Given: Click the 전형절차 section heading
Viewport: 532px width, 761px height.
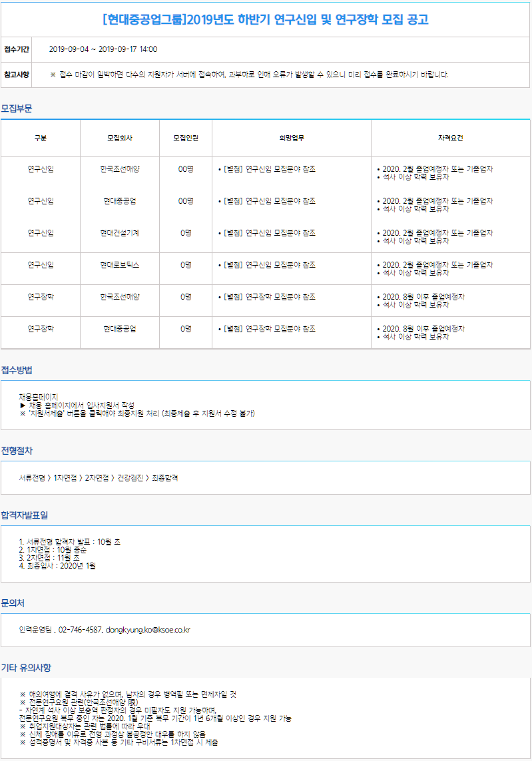Looking at the screenshot, I should 17,451.
